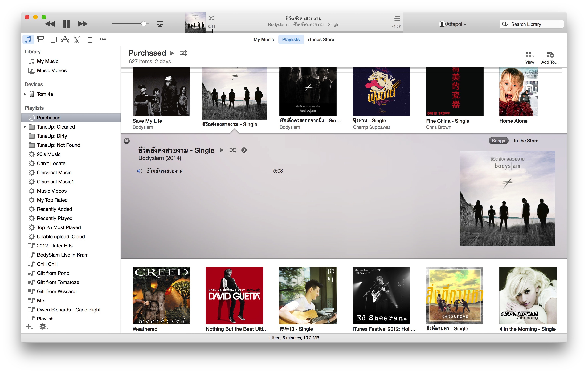Skip back to previous track
The width and height of the screenshot is (588, 373).
click(x=50, y=24)
